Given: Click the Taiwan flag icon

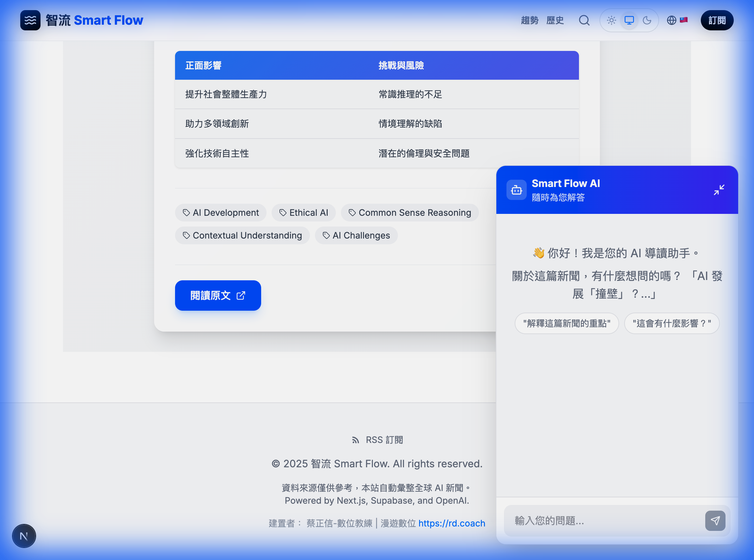Looking at the screenshot, I should 683,20.
